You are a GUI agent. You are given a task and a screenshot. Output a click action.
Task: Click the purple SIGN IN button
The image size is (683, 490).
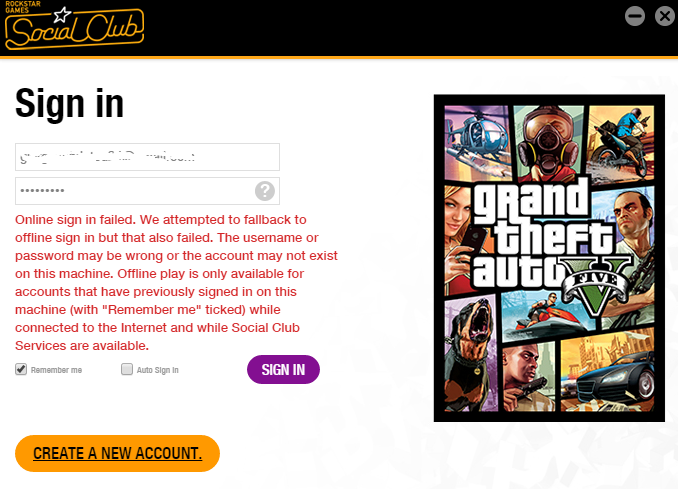pyautogui.click(x=283, y=369)
